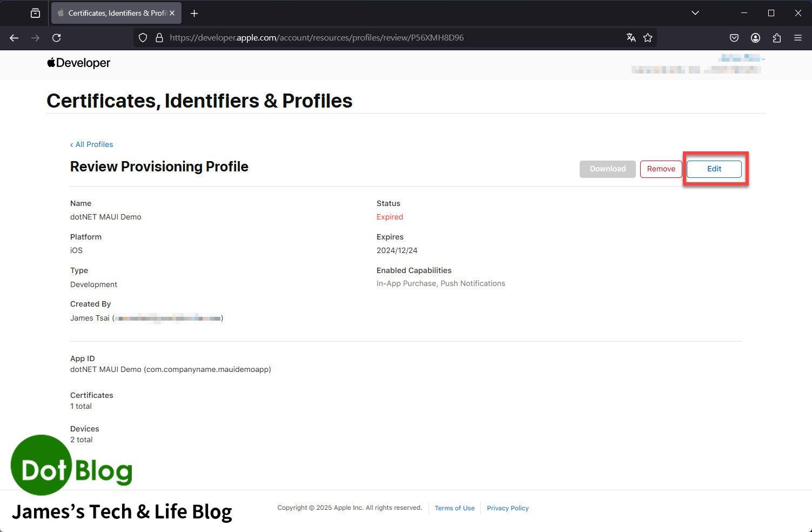
Task: Open the Terms of Use link
Action: 454,508
